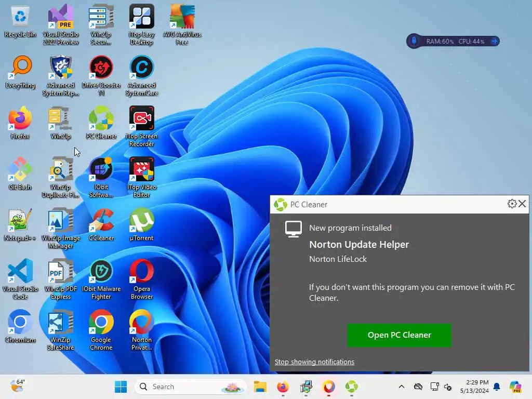Screen dimensions: 532x399
Task: Click the muted volume tray icon
Action: (448, 387)
